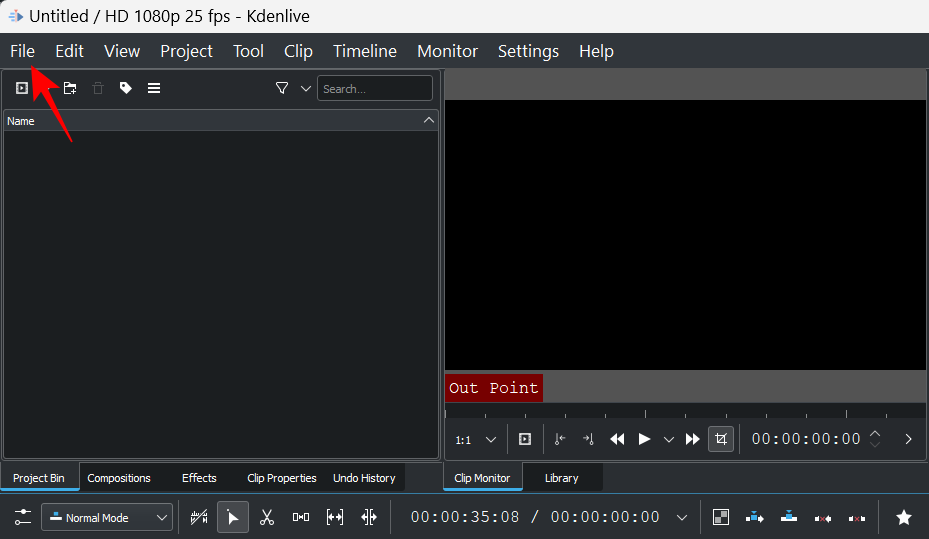Click the Project Bin search field

[375, 89]
